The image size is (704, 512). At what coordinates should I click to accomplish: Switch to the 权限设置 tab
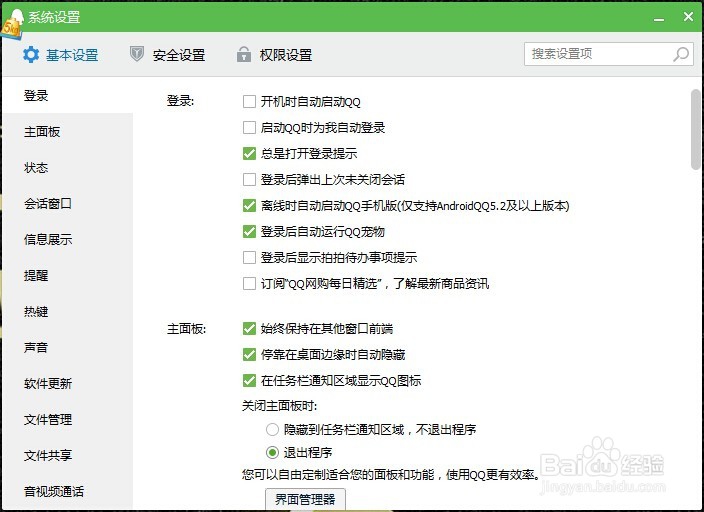click(x=274, y=55)
